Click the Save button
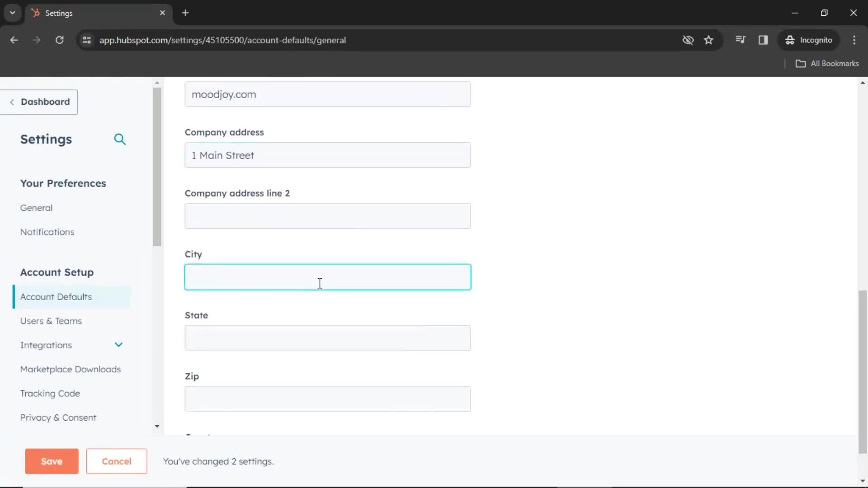The height and width of the screenshot is (488, 868). point(51,460)
